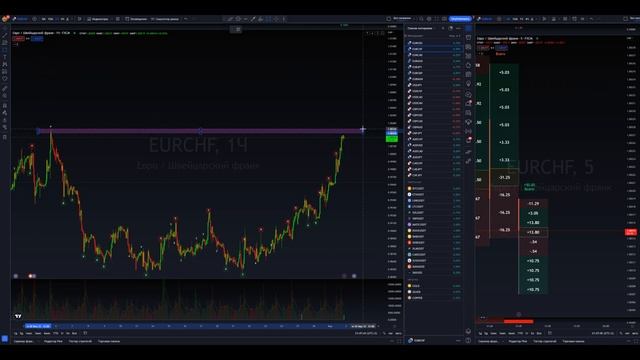This screenshot has height=360, width=640.
Task: Select the trend line drawing tool
Action: pyautogui.click(x=5, y=36)
